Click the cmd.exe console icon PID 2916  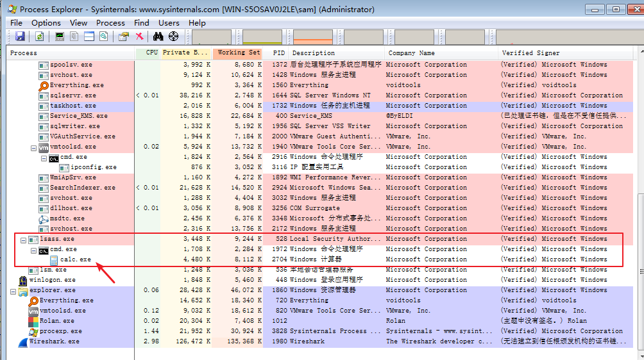(54, 158)
